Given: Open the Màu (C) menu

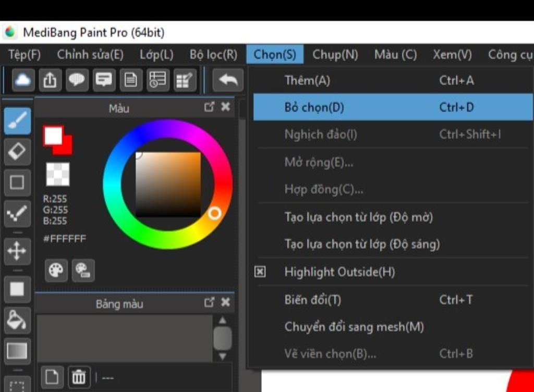Looking at the screenshot, I should click(x=395, y=54).
